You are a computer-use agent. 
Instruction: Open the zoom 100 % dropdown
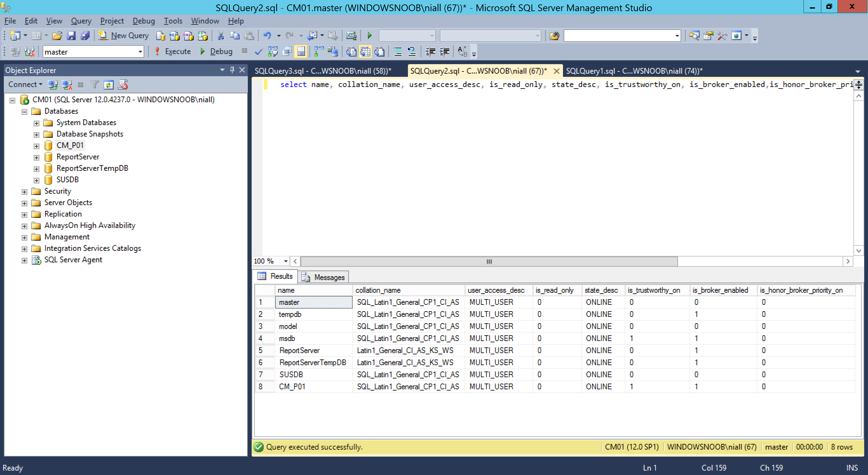pyautogui.click(x=285, y=261)
